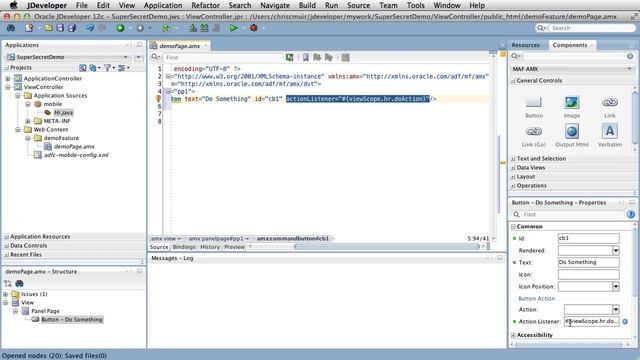Select the Link chain component icon
The image size is (640, 360).
(609, 102)
